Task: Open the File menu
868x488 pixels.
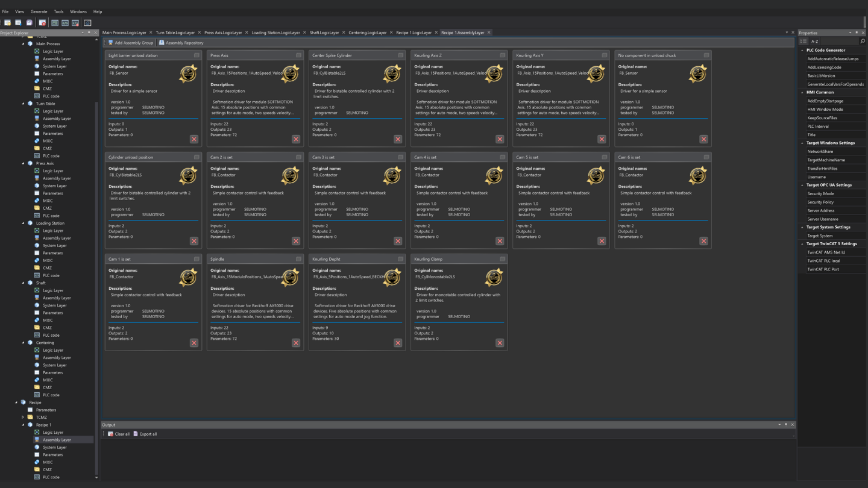Action: (5, 11)
